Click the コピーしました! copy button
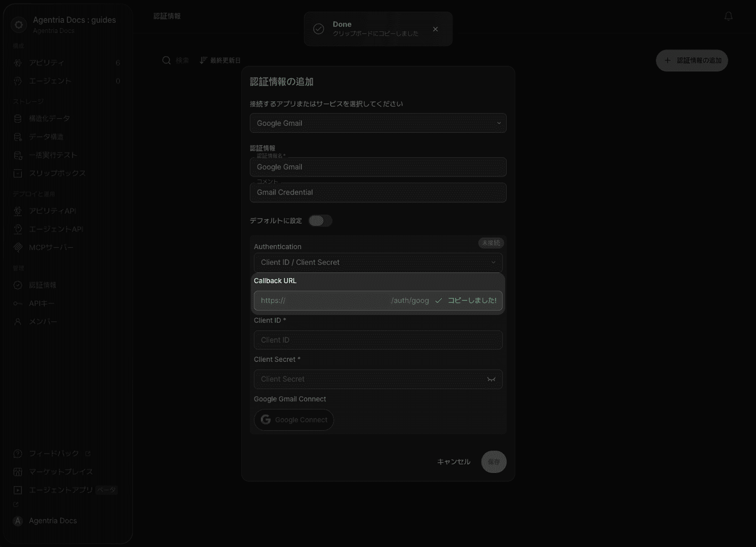This screenshot has height=547, width=756. coord(466,300)
